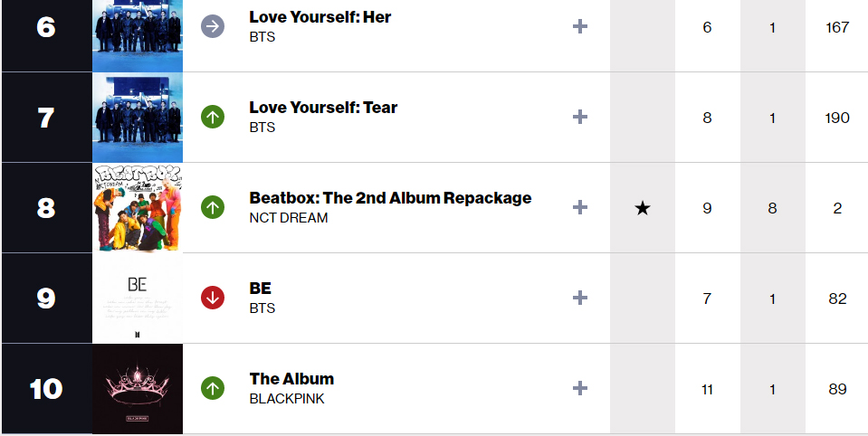The height and width of the screenshot is (436, 868).
Task: Open the BE album cover thumbnail
Action: pos(138,299)
